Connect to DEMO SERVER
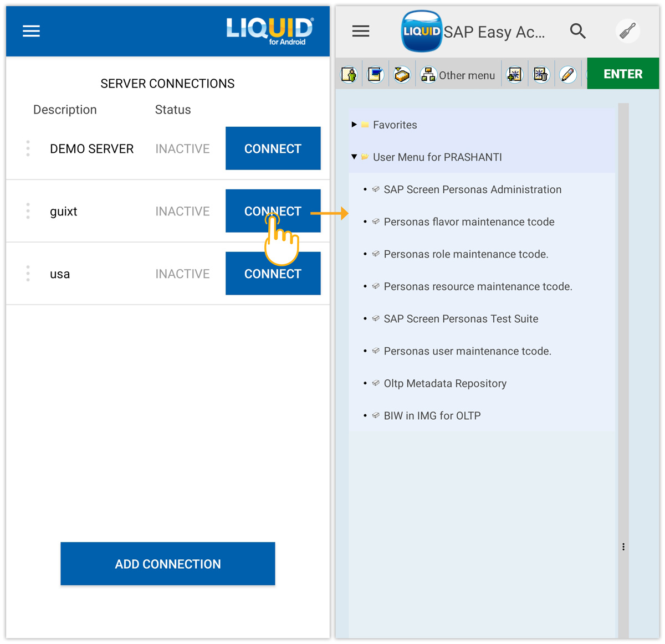Viewport: 665px width, 644px height. 273,148
